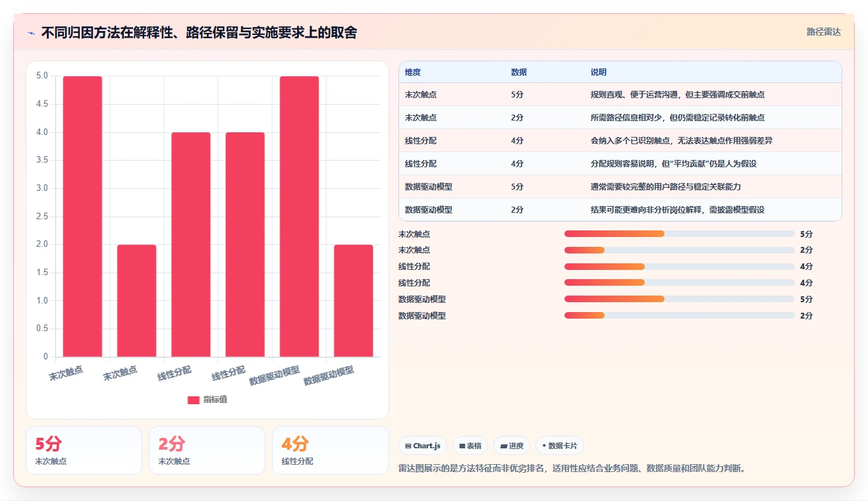Click the page title 不同归因方法在解释性
Viewport: 868px width, 501px height.
pyautogui.click(x=199, y=32)
